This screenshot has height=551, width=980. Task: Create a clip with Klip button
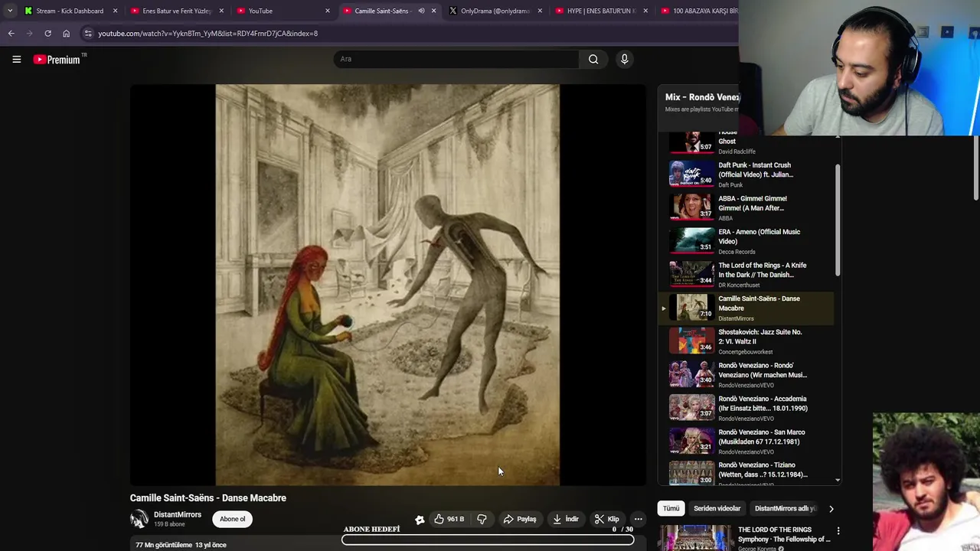pos(607,519)
